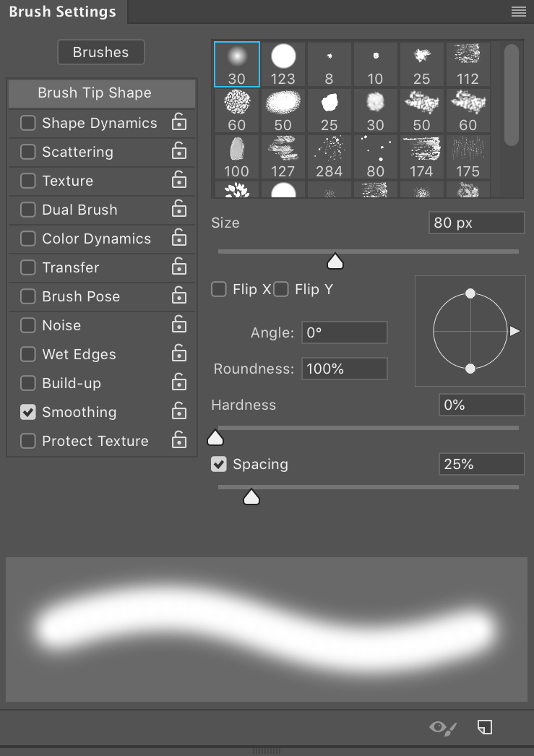Choose the splatter 284 brush preset
The height and width of the screenshot is (756, 534).
click(x=330, y=157)
